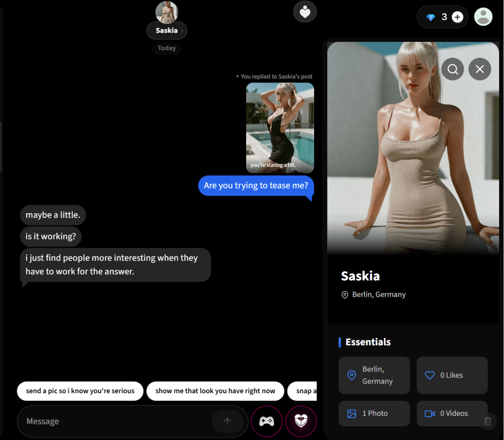Click the blue diamond gem icon

[x=431, y=17]
